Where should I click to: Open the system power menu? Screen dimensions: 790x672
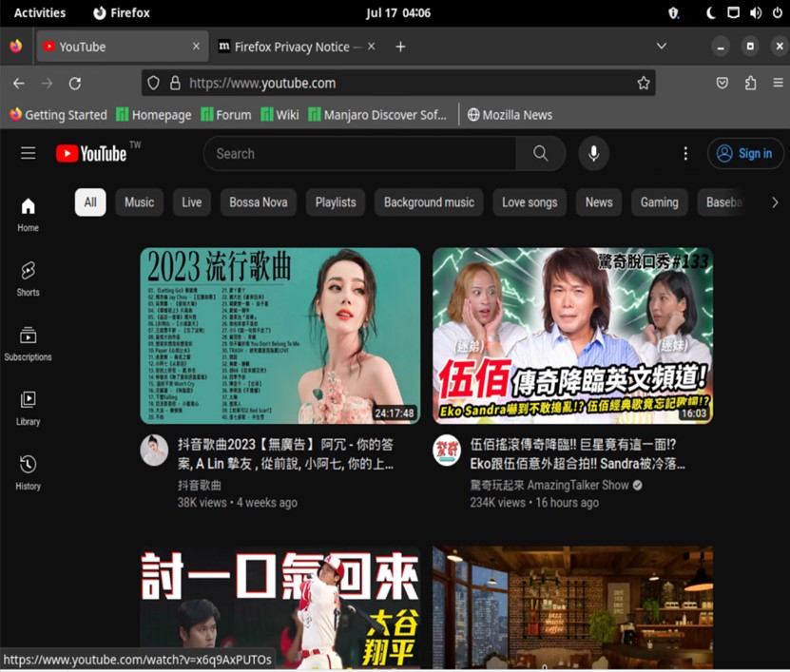778,13
